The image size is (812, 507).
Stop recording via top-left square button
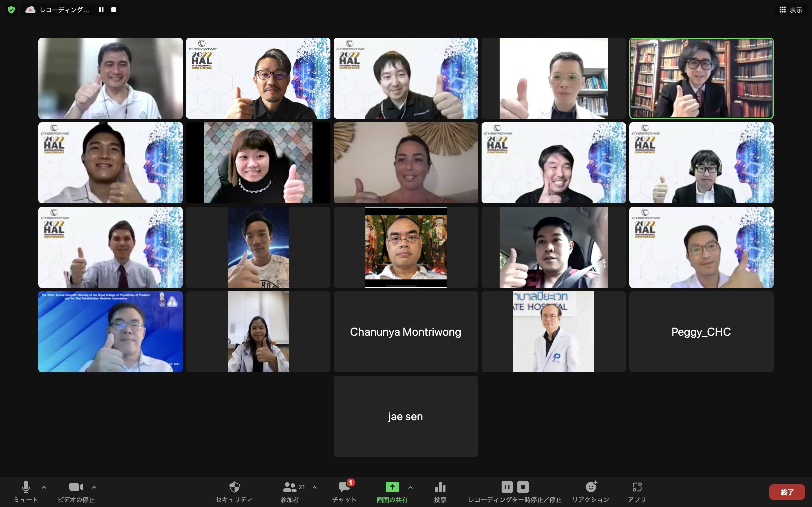coord(114,10)
